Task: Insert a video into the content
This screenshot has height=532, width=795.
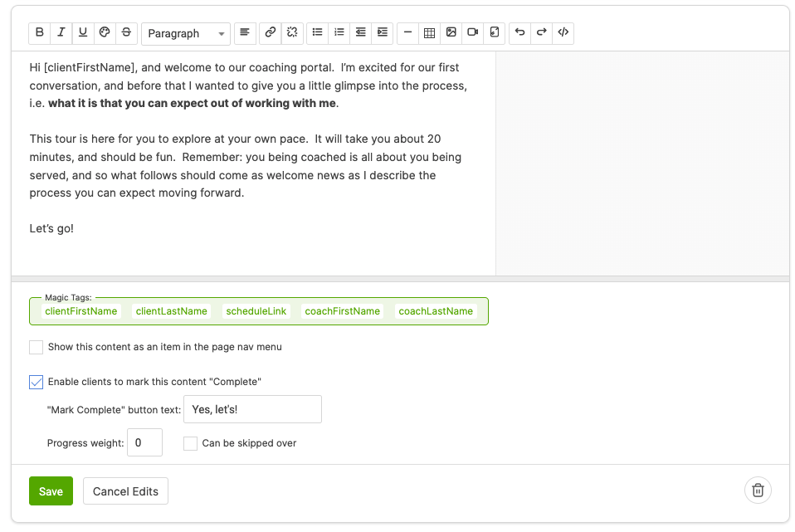Action: click(x=472, y=32)
